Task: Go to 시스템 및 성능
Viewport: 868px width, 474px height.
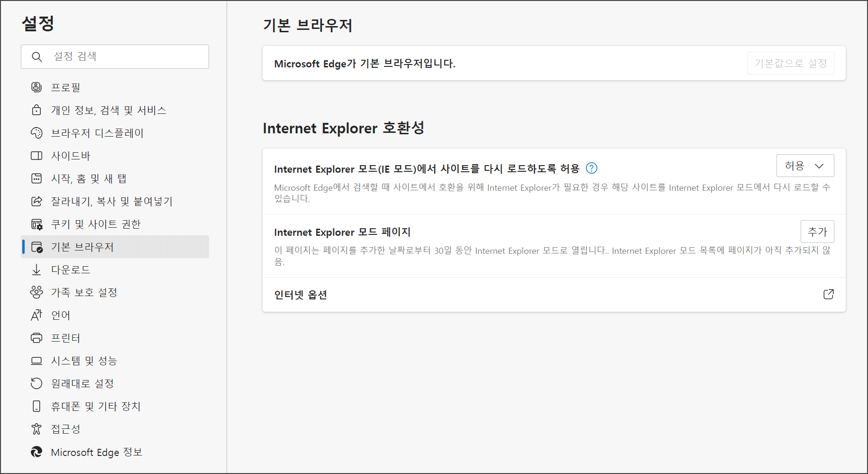Action: pyautogui.click(x=115, y=361)
